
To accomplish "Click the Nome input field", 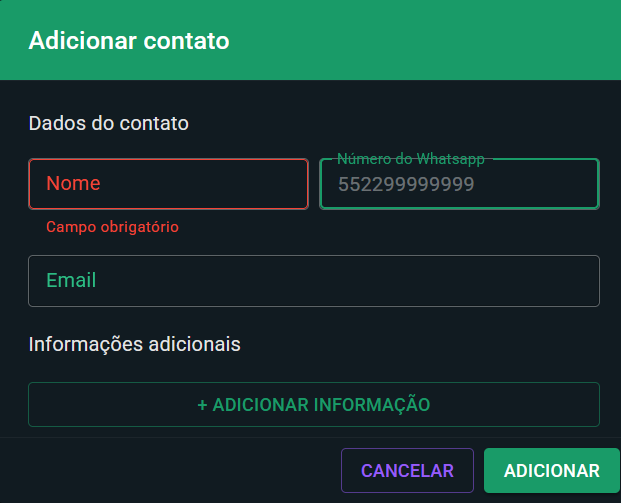I will pos(168,184).
